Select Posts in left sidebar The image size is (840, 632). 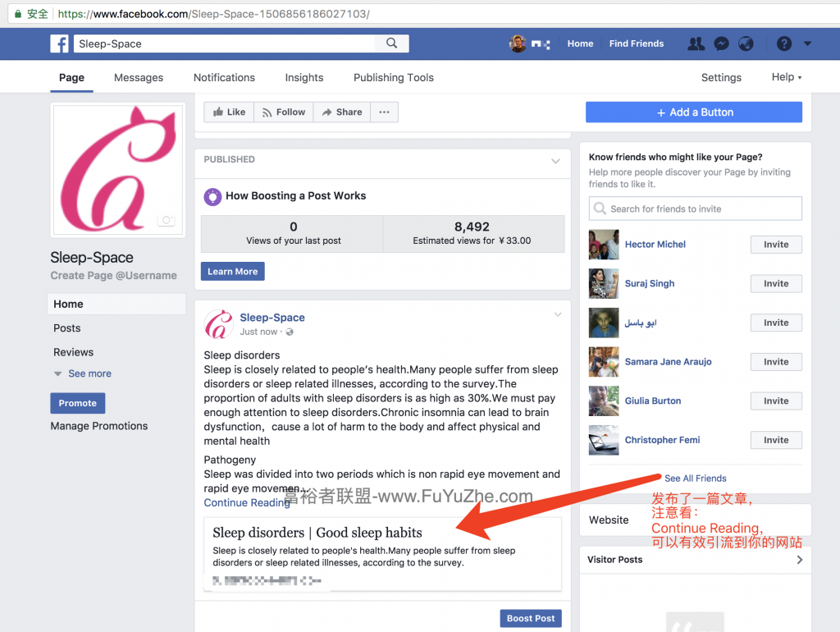[67, 328]
